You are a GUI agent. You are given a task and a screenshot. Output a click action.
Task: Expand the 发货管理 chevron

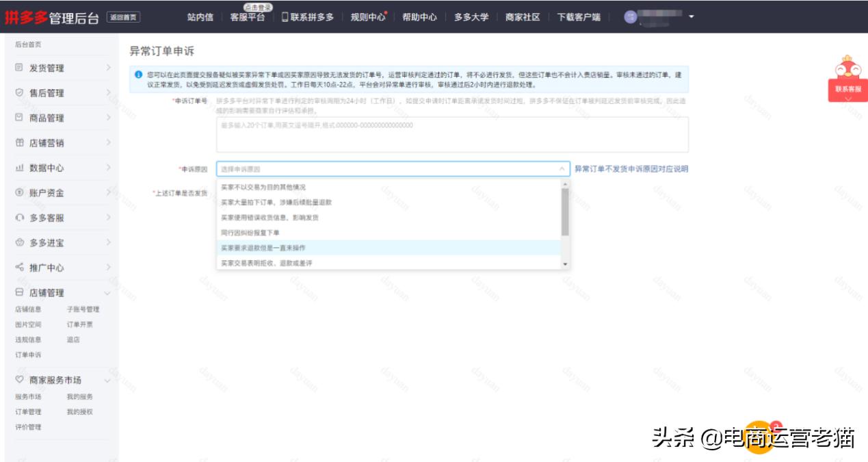[108, 68]
